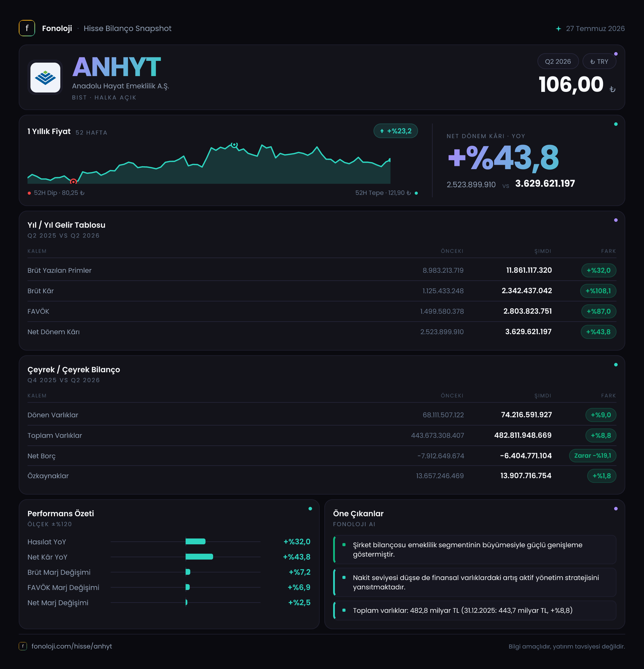The image size is (644, 669).
Task: Click the green dot next to 52H Tepe
Action: (x=416, y=193)
